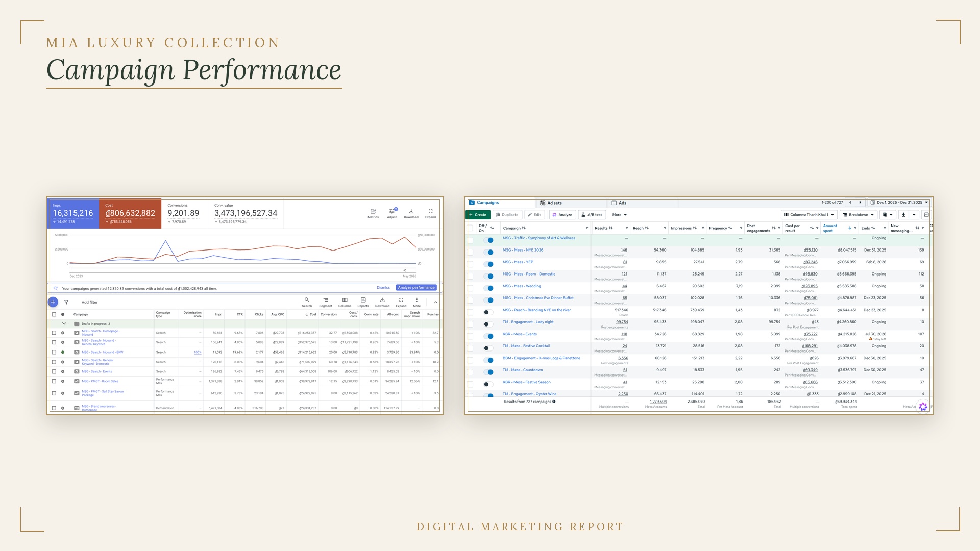Click the Duplicate button

click(x=507, y=215)
